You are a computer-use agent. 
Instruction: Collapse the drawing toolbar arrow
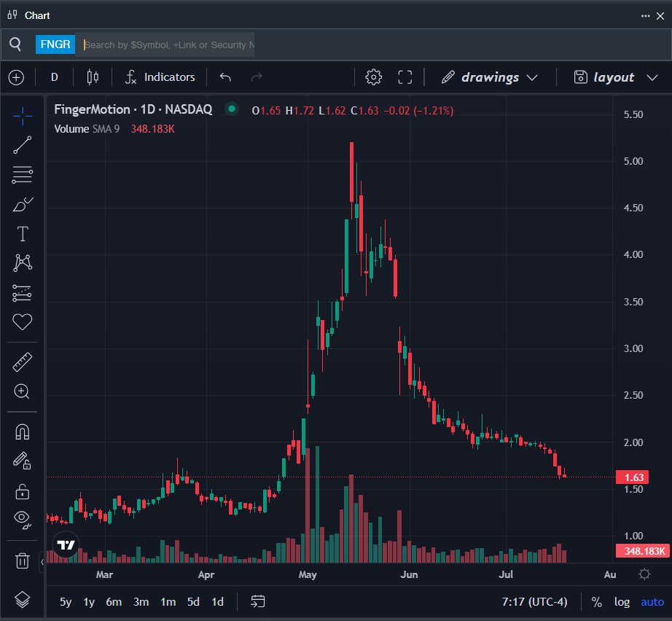click(42, 561)
